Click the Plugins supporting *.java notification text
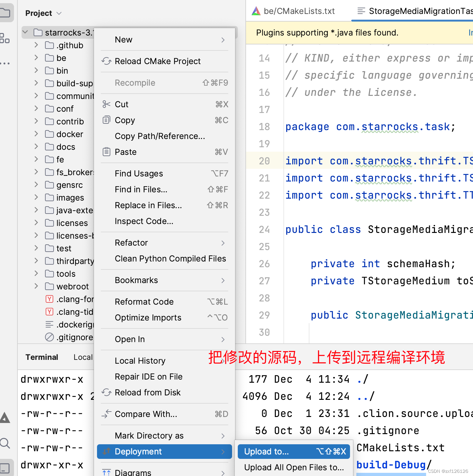473x476 pixels. 327,33
